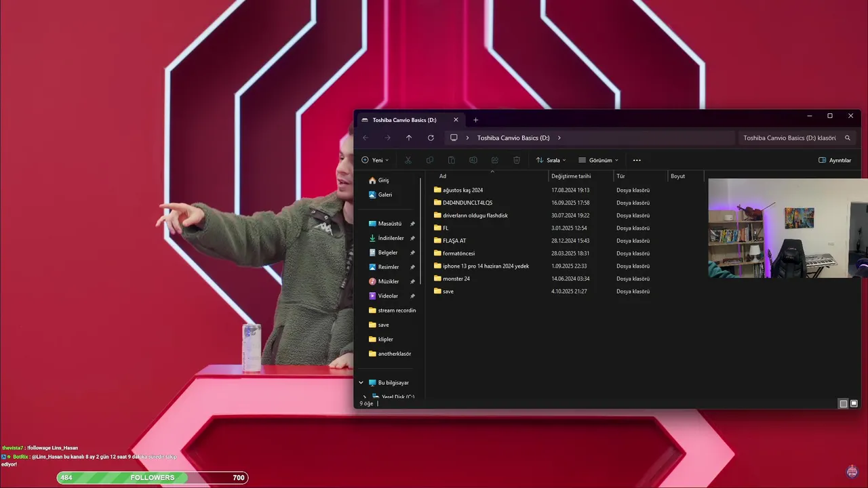Select the FLAŞA AT folder
868x488 pixels.
(450, 241)
